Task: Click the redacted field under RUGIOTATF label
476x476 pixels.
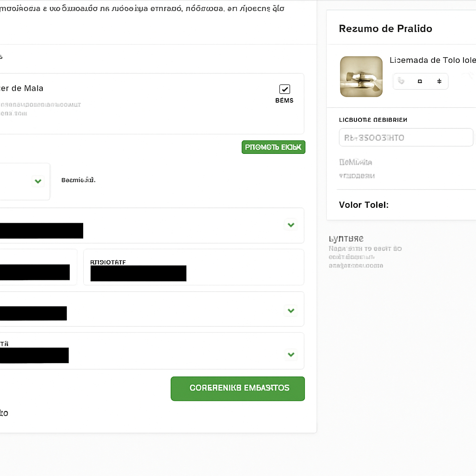Action: click(138, 273)
